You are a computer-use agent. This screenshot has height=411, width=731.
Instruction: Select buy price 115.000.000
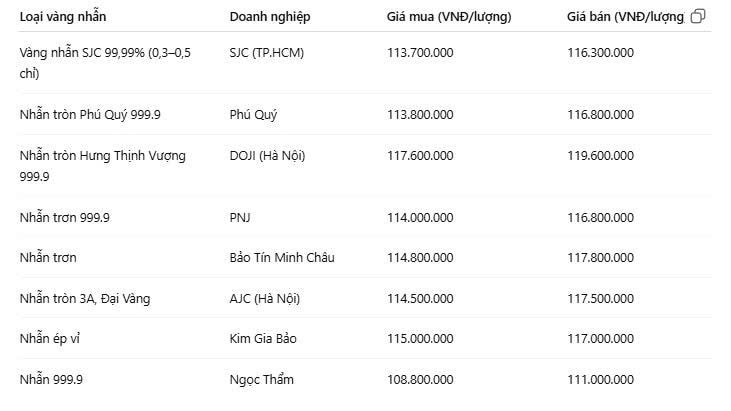point(420,339)
